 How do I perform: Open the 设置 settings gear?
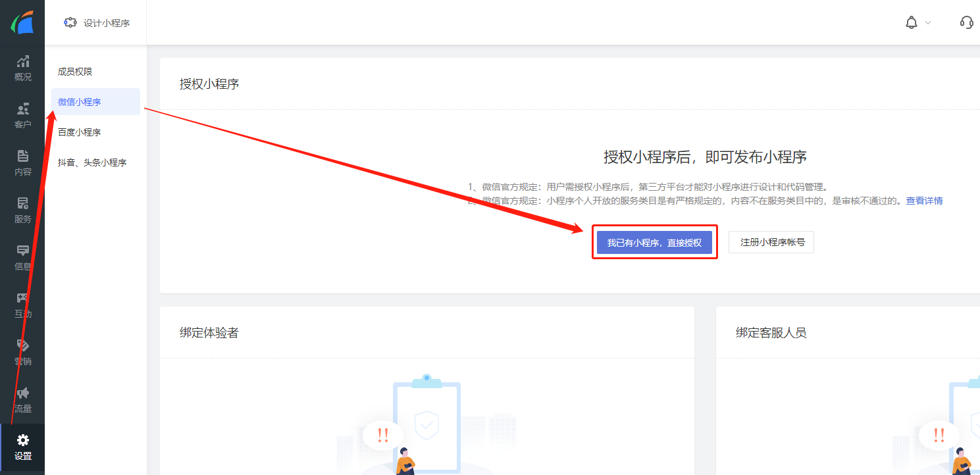[x=22, y=447]
